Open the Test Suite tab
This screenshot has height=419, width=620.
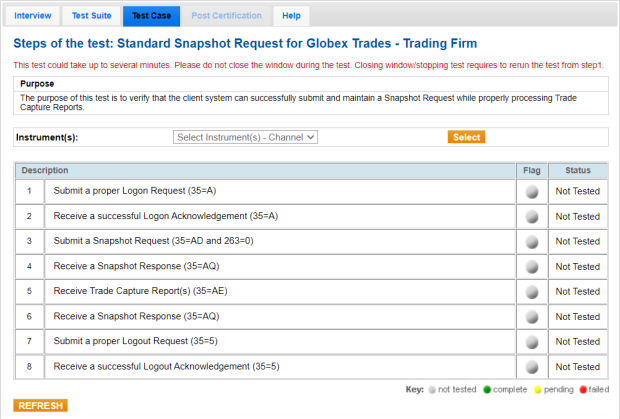[x=91, y=16]
